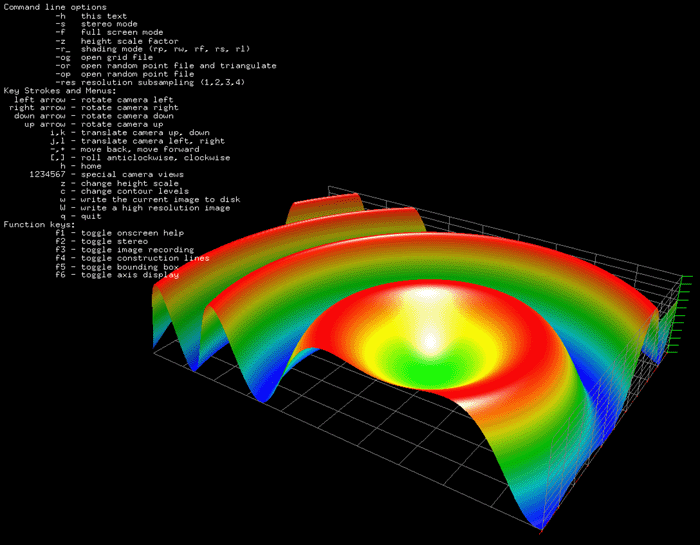The height and width of the screenshot is (545, 700).
Task: Select the "-f full screen mode" line
Action: click(x=109, y=32)
